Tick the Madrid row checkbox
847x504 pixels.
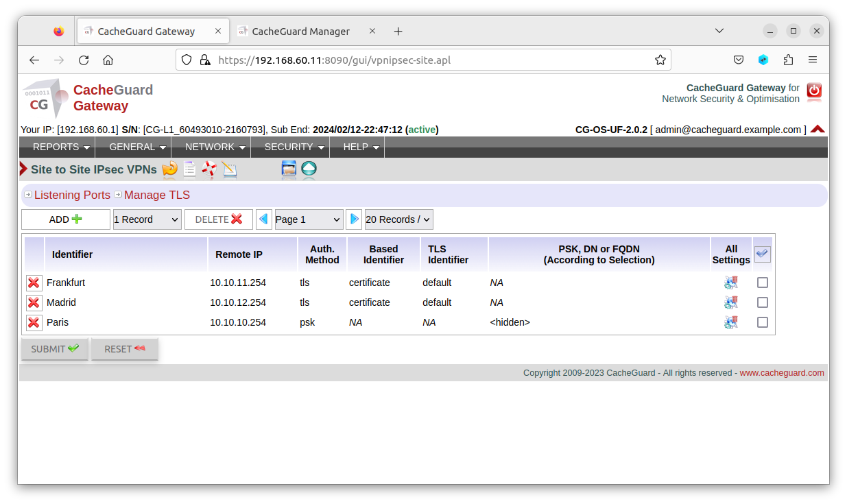pyautogui.click(x=763, y=302)
